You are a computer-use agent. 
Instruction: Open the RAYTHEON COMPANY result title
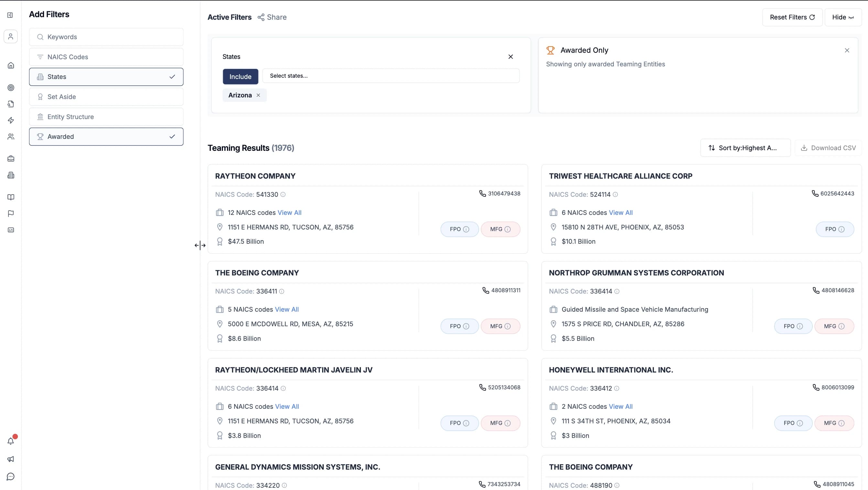pyautogui.click(x=255, y=176)
